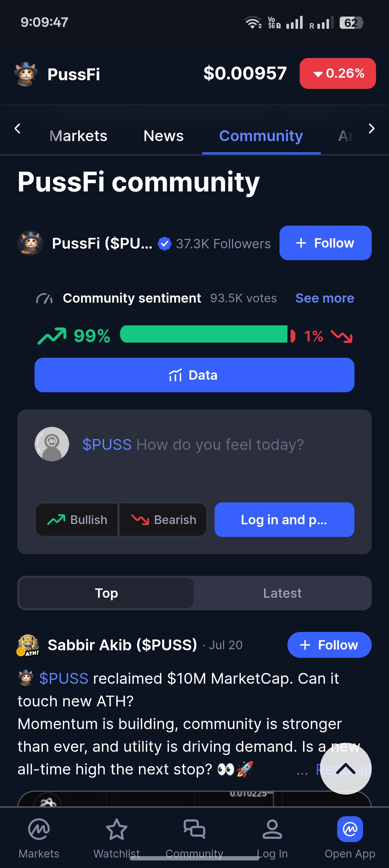
Task: Tap the scroll-to-top arrow button
Action: pyautogui.click(x=346, y=769)
